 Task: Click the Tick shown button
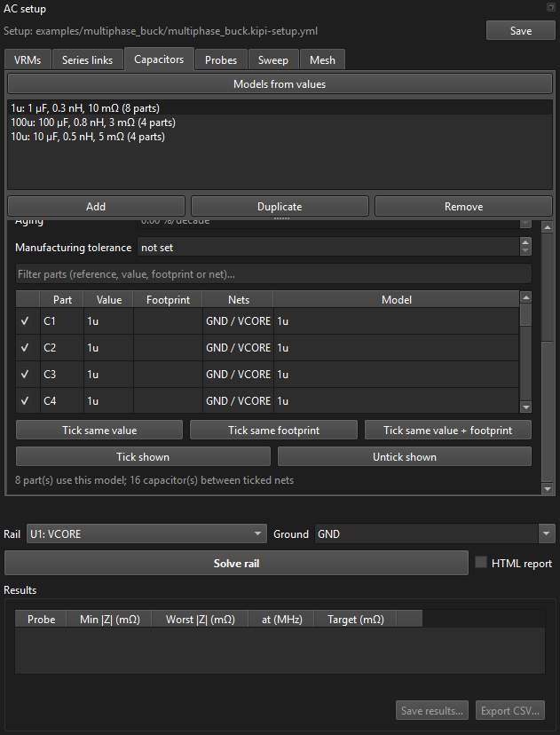(x=143, y=456)
